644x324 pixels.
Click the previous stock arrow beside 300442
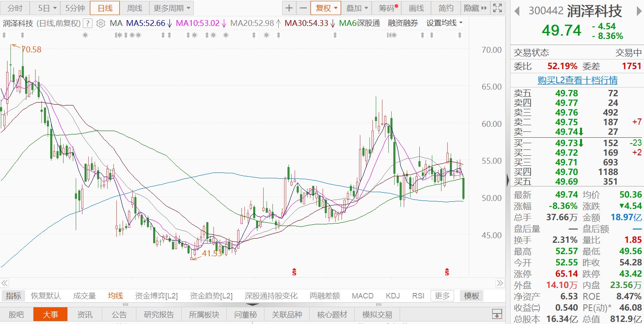517,11
